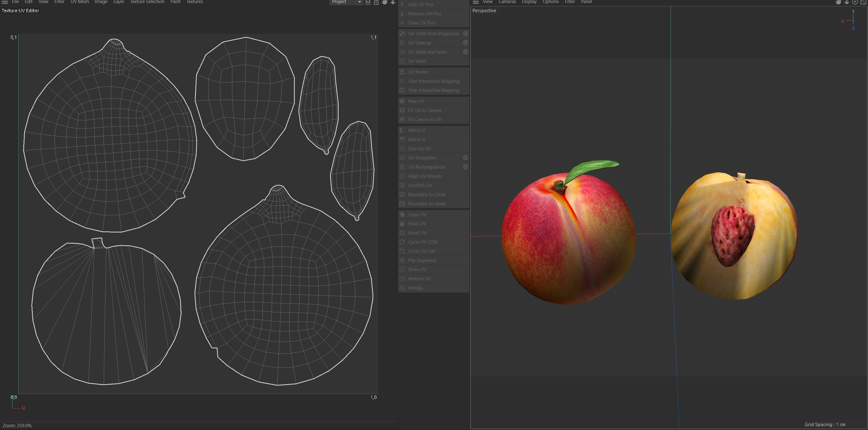Open UV Unwrap settings gear
The height and width of the screenshot is (430, 868).
coord(465,43)
